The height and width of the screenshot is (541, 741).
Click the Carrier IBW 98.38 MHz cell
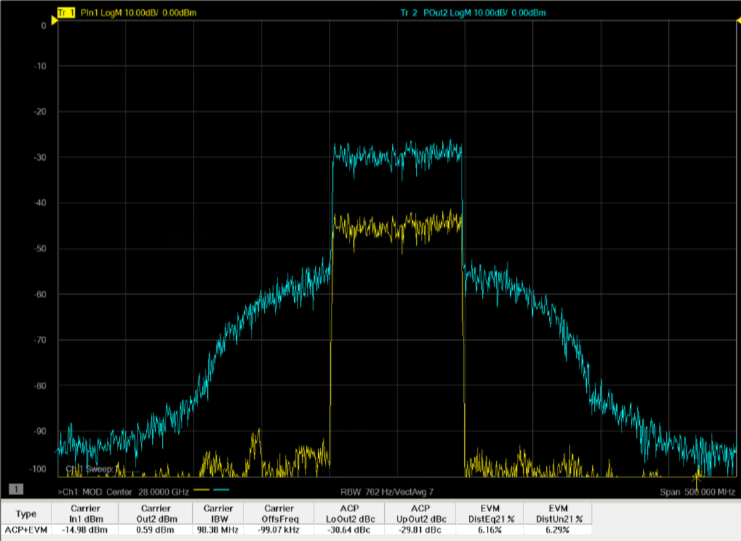tap(218, 530)
